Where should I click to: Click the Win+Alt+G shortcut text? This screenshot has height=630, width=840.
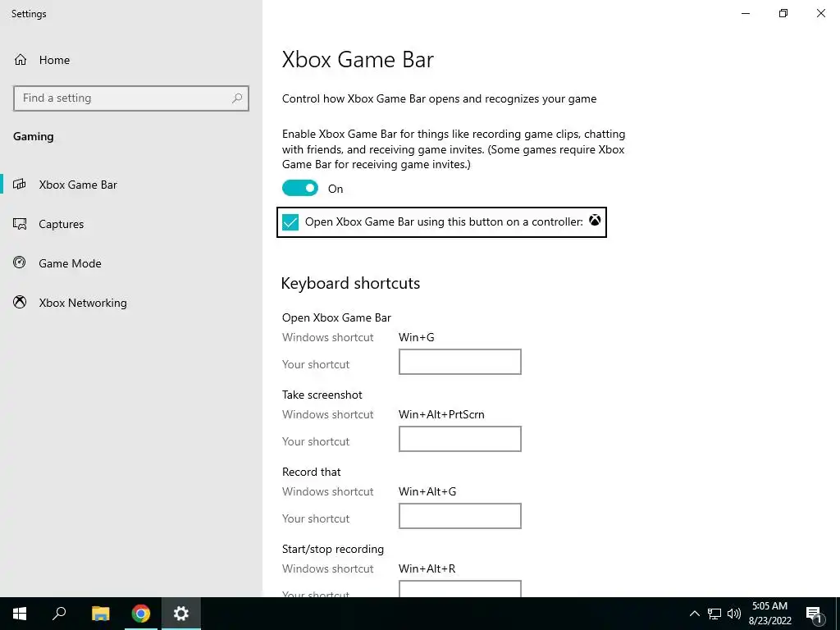coord(427,492)
